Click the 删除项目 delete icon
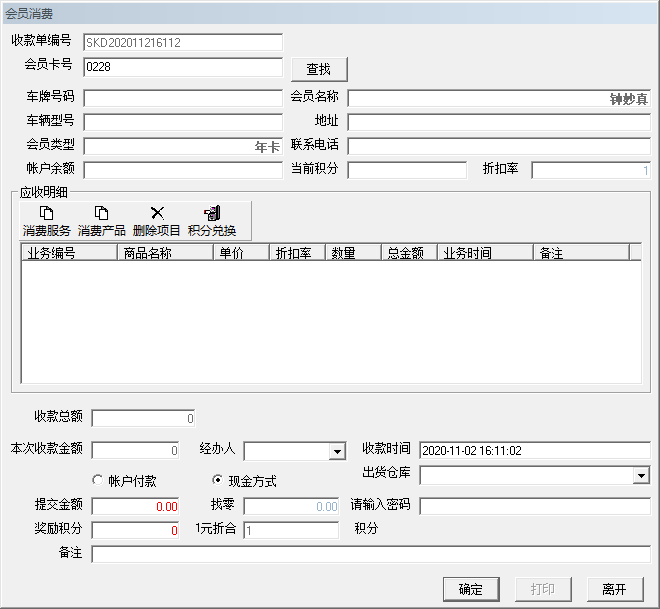 point(157,213)
